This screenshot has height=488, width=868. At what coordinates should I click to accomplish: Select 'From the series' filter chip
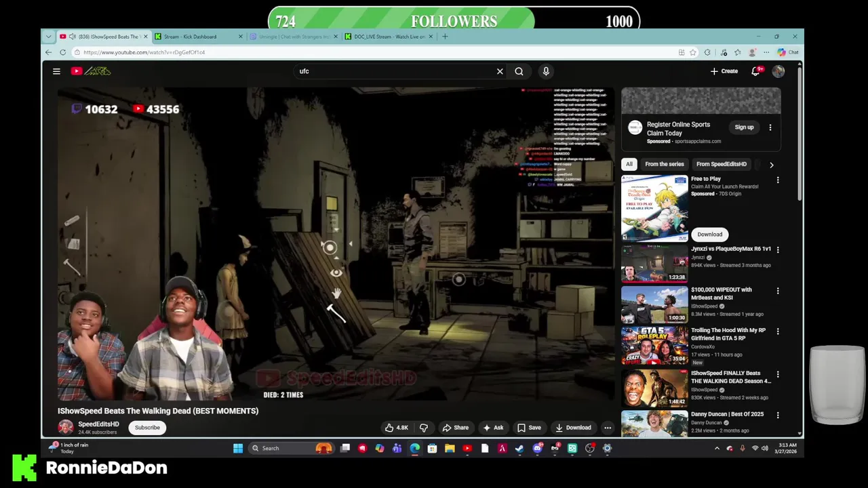coord(665,164)
